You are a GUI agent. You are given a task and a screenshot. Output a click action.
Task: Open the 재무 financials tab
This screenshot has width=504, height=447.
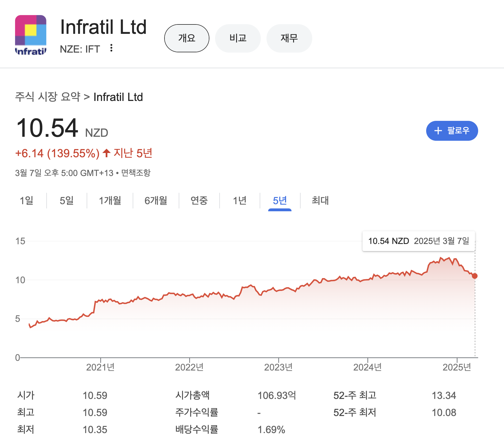pyautogui.click(x=289, y=38)
